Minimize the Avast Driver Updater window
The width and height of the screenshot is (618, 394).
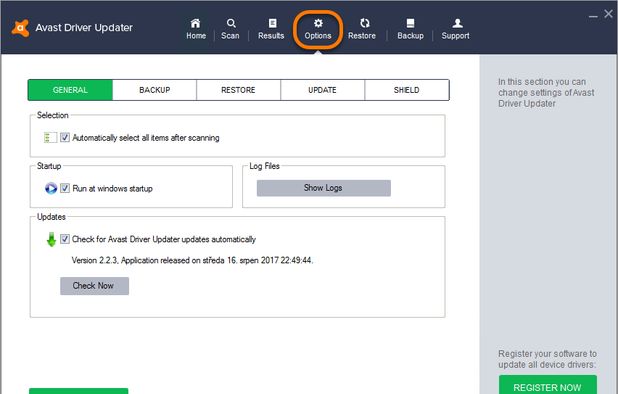pyautogui.click(x=593, y=16)
